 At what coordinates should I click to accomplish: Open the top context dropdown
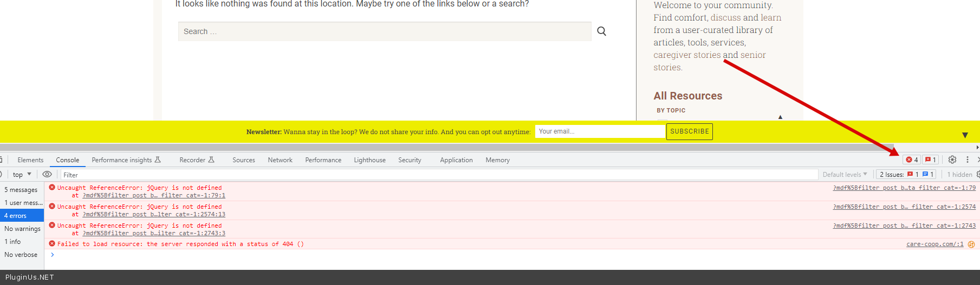pos(22,175)
